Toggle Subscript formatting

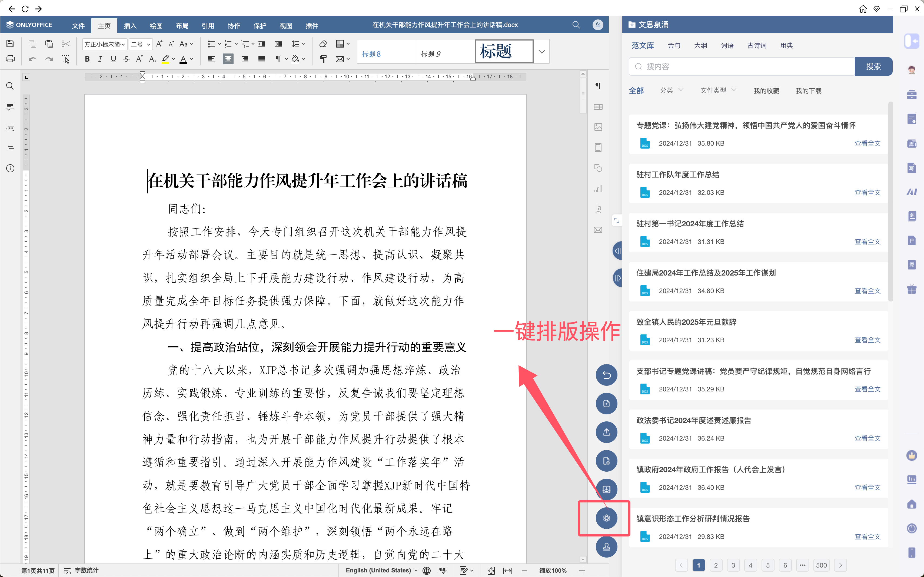coord(153,59)
